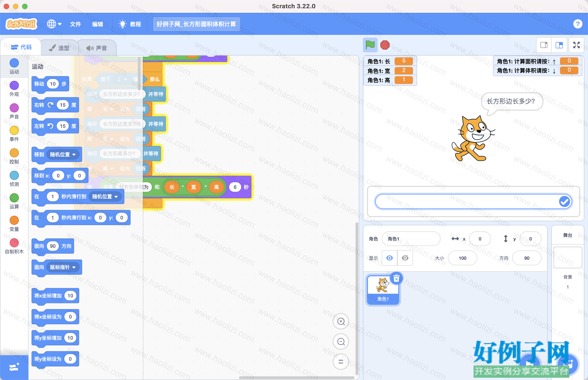
Task: Switch to small stage layout
Action: point(544,45)
